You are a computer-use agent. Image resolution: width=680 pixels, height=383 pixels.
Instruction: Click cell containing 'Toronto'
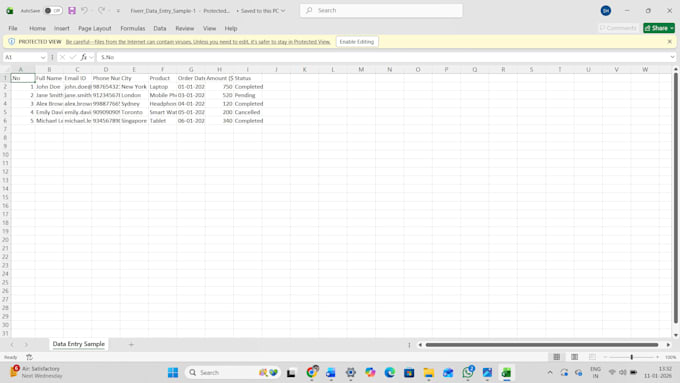[134, 112]
